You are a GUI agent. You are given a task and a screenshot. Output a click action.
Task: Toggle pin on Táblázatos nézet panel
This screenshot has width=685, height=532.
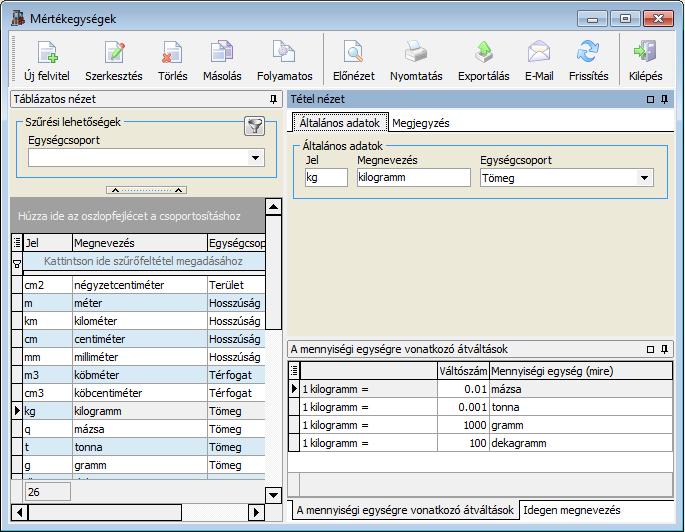273,99
